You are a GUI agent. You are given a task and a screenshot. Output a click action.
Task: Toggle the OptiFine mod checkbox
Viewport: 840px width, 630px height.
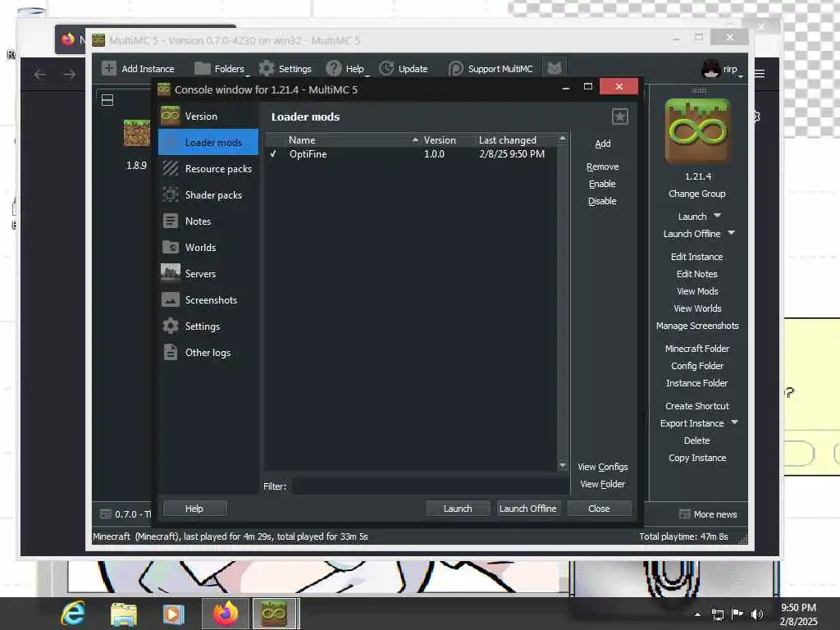pyautogui.click(x=273, y=154)
